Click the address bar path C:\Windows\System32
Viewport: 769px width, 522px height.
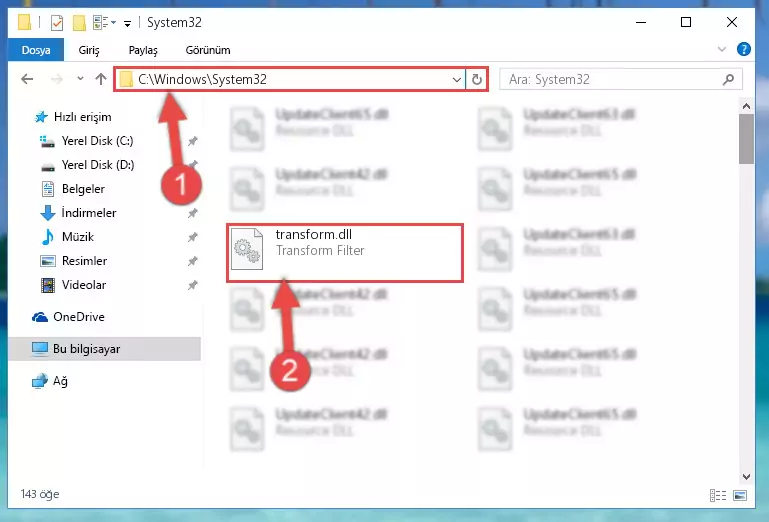point(202,79)
